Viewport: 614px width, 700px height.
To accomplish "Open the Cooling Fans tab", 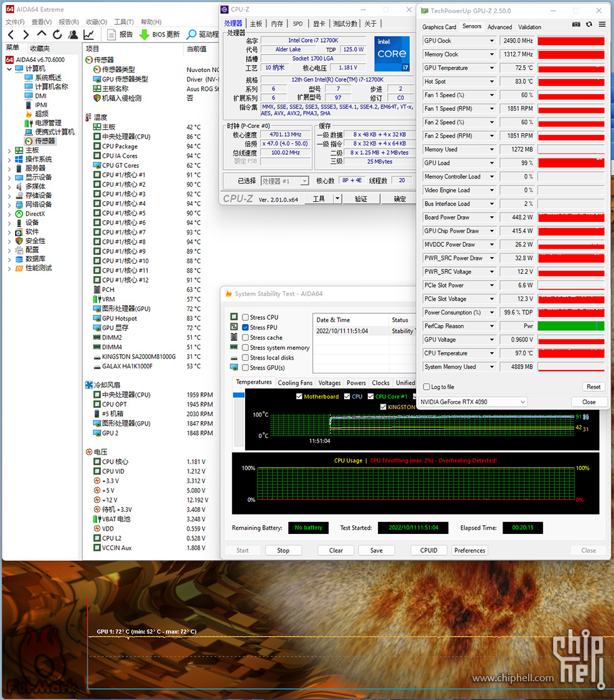I will tap(294, 383).
